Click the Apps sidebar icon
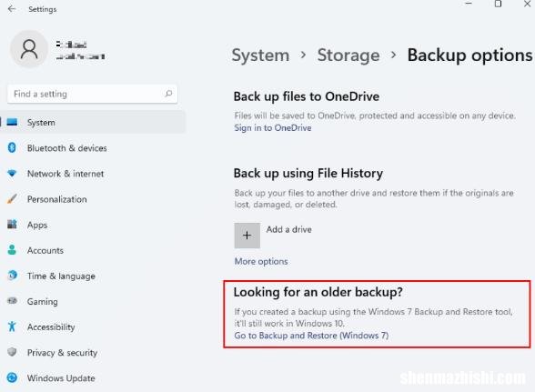 coord(12,225)
